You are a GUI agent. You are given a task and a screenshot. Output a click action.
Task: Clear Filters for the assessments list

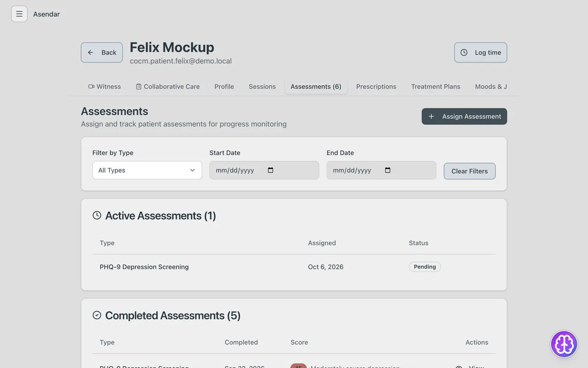469,171
